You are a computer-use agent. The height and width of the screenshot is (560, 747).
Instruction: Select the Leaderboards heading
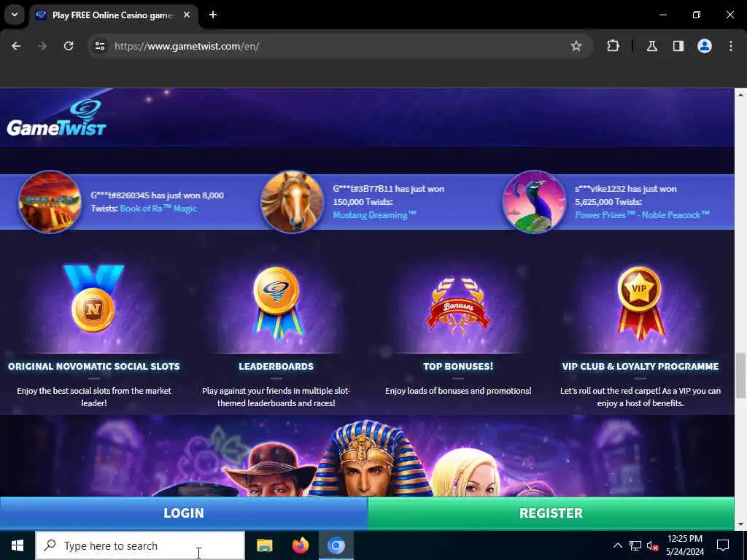(x=276, y=366)
